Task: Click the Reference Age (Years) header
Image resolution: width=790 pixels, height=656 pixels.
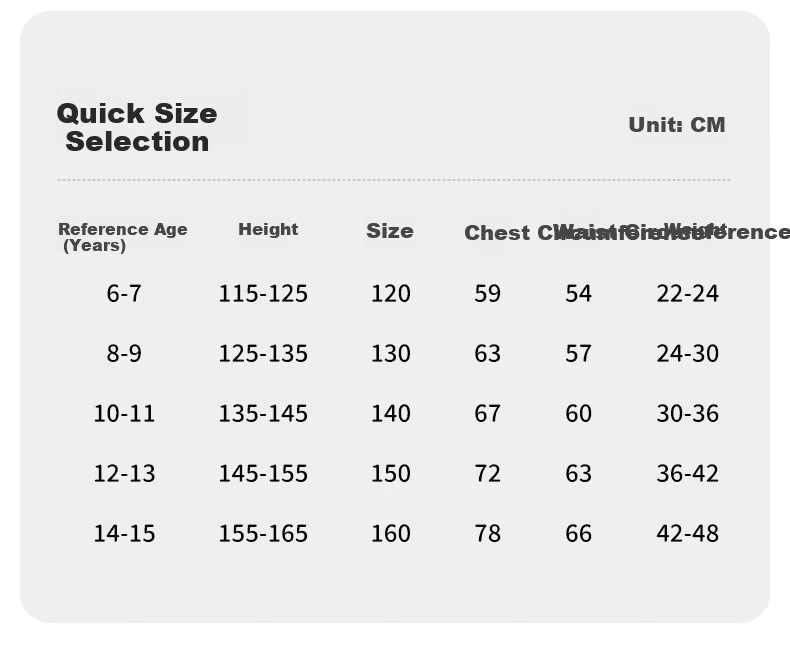Action: click(122, 237)
